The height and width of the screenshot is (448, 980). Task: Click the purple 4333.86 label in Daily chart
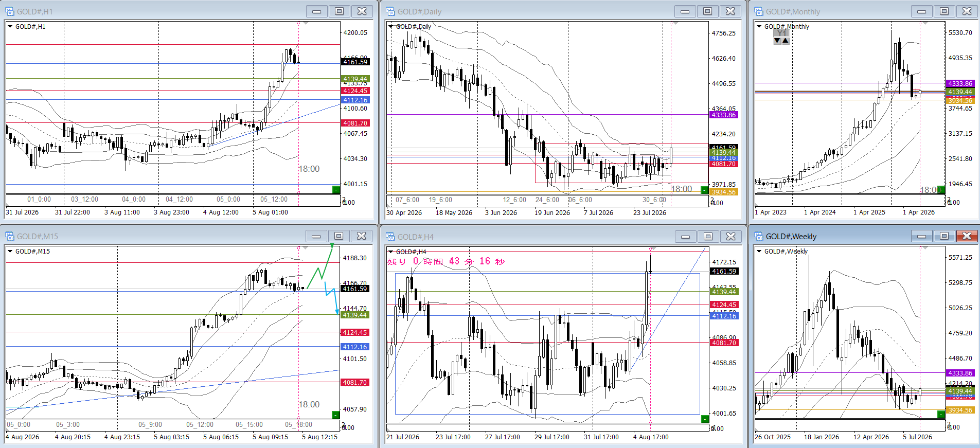coord(724,115)
